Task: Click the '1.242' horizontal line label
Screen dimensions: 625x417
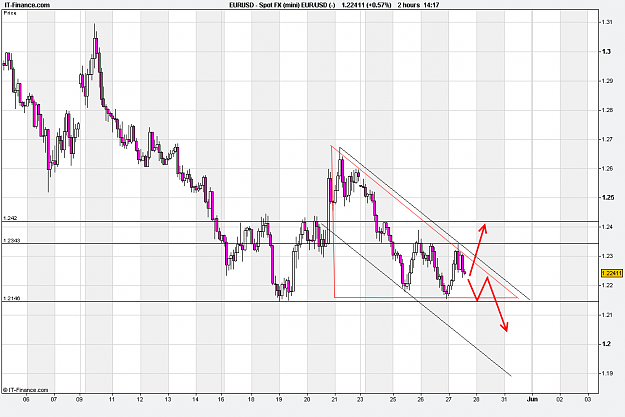Action: (x=10, y=218)
